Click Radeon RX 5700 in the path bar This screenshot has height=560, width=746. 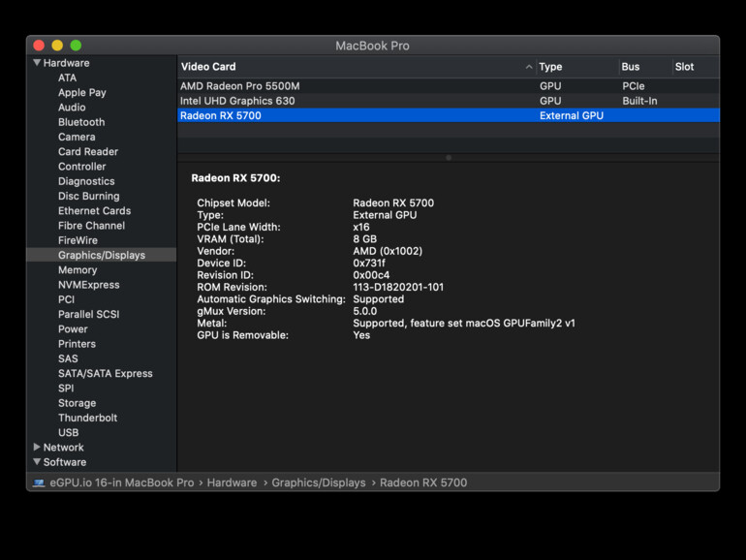423,482
